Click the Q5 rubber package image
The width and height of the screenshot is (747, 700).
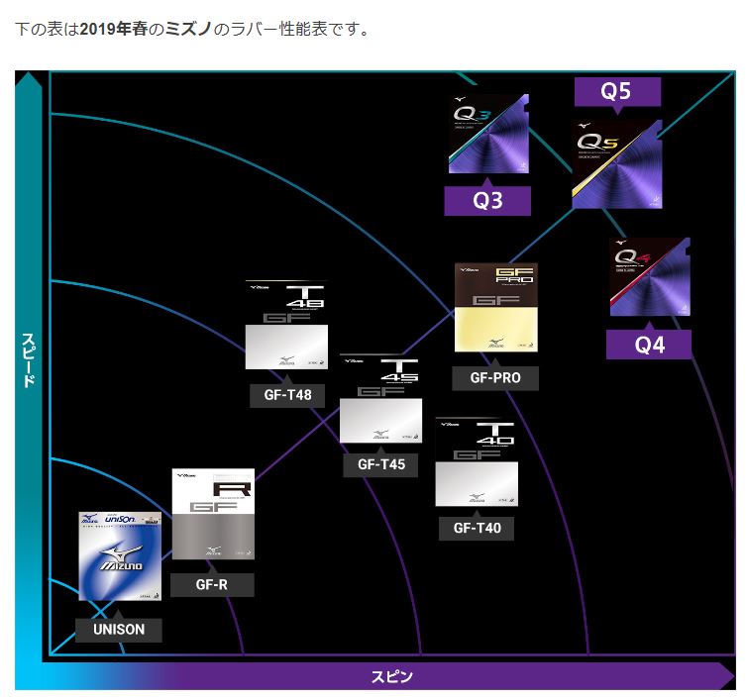[617, 164]
